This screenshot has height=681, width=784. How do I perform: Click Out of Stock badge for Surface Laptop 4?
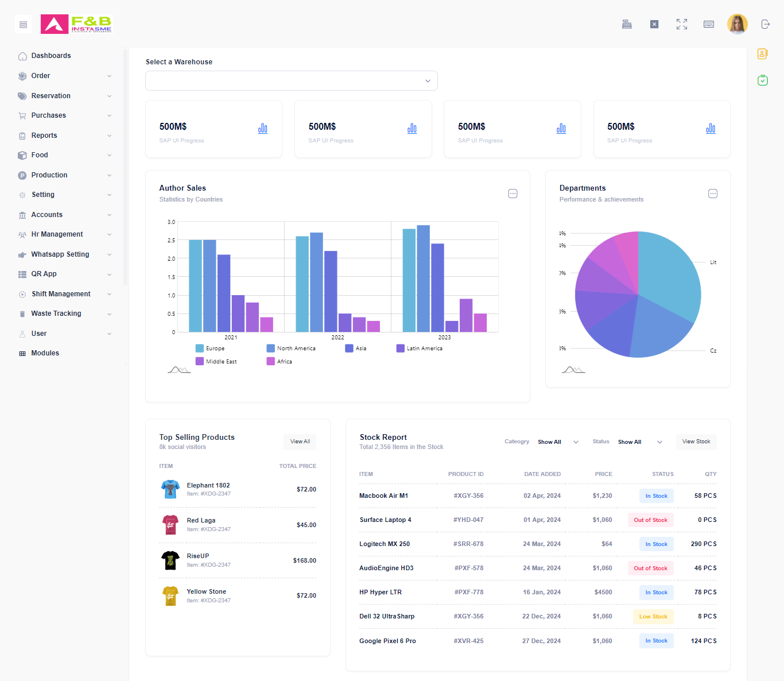[651, 520]
